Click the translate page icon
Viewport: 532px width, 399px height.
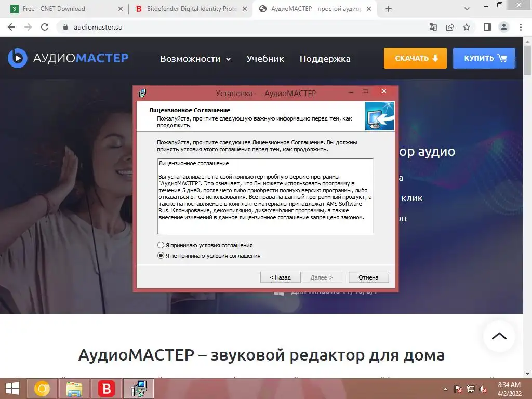(x=433, y=27)
